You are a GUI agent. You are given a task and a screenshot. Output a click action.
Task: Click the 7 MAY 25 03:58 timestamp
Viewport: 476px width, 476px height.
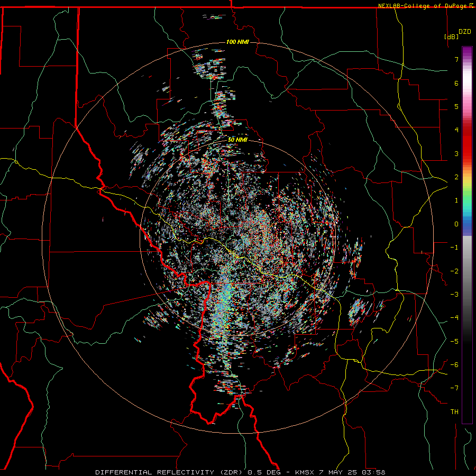[352, 472]
